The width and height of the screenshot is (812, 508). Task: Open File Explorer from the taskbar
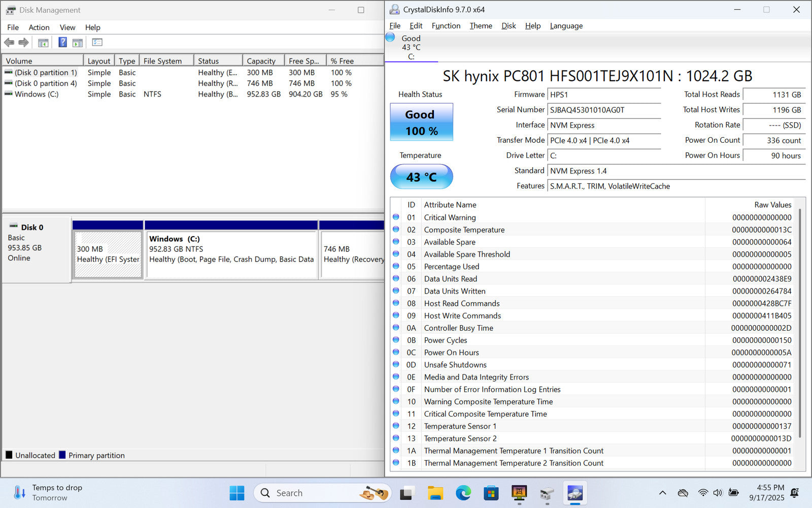click(x=435, y=493)
